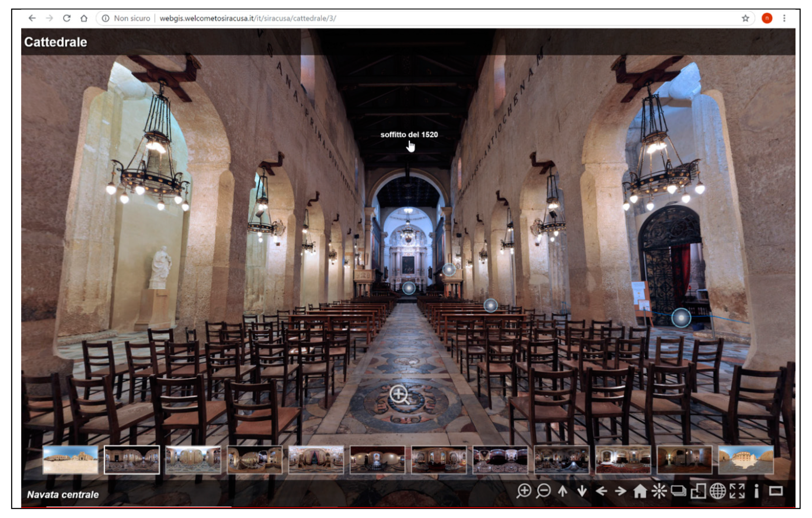Screen dimensions: 812x518
Task: Rotate the panorama right with the right arrow
Action: [x=620, y=491]
